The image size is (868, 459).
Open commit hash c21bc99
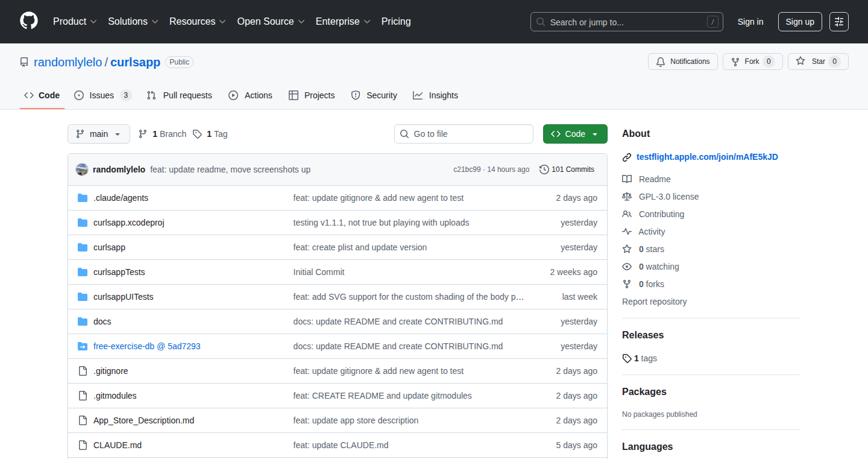pos(467,169)
